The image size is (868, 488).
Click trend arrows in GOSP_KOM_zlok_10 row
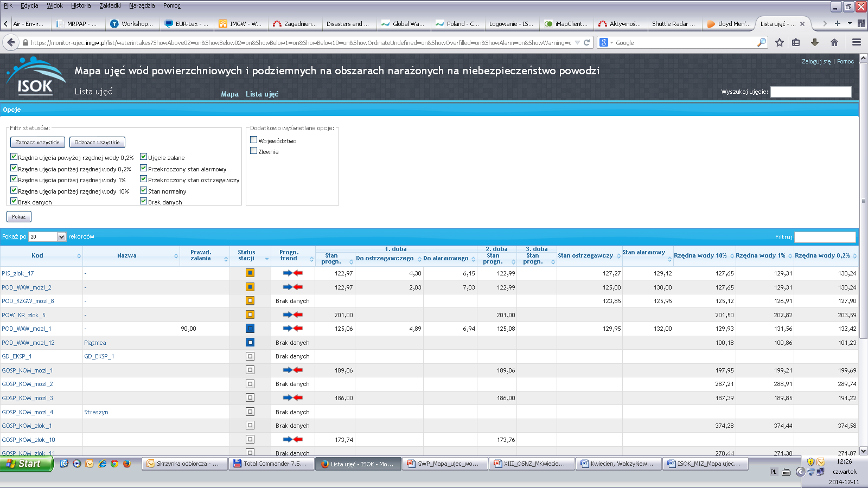292,439
